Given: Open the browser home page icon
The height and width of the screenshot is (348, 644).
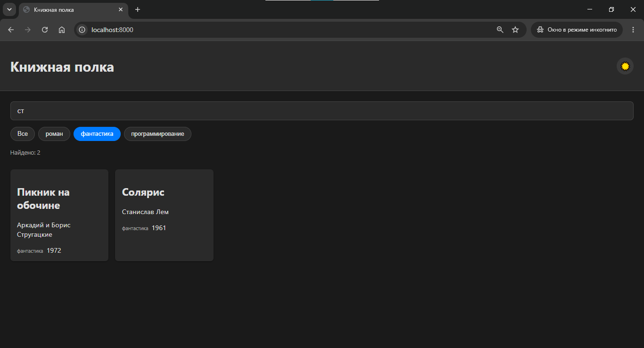Looking at the screenshot, I should (x=62, y=30).
